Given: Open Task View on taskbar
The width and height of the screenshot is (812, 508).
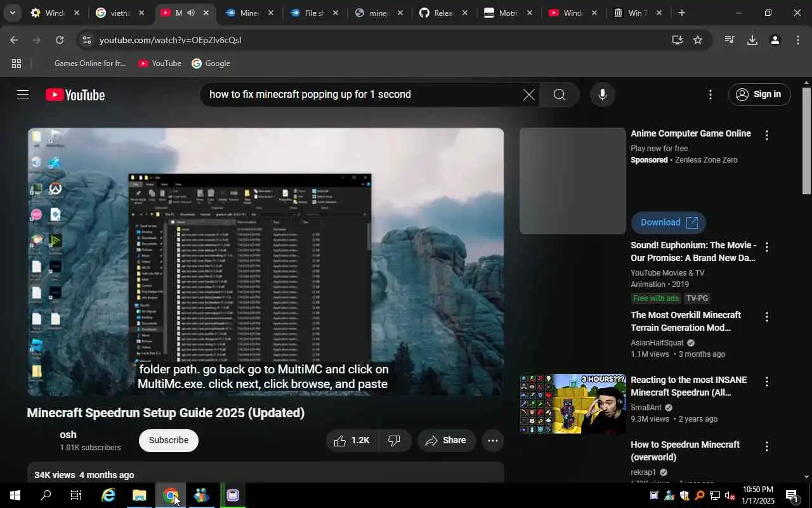Looking at the screenshot, I should click(x=76, y=495).
